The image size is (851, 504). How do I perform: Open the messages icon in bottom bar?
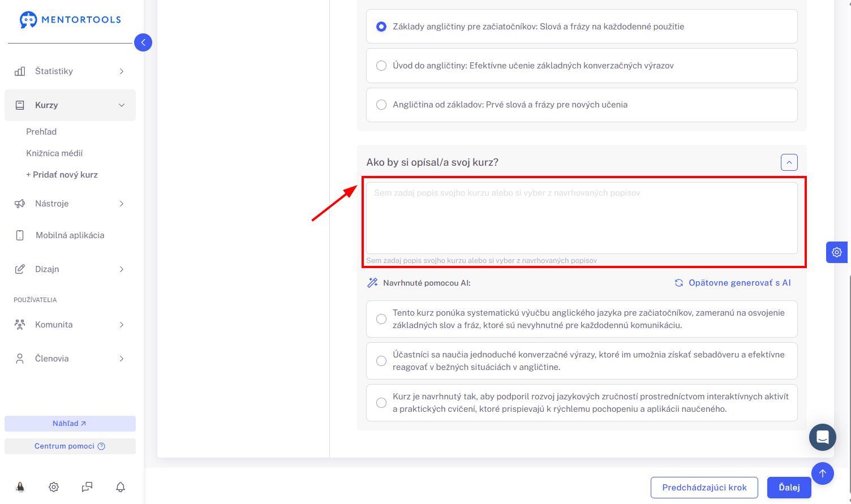tap(87, 487)
